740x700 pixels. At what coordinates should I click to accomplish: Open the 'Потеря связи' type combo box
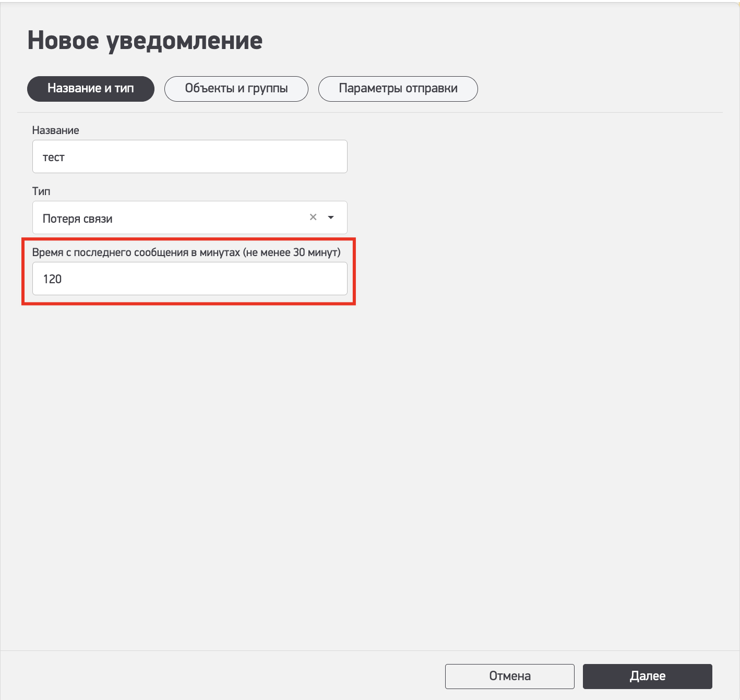pyautogui.click(x=172, y=218)
